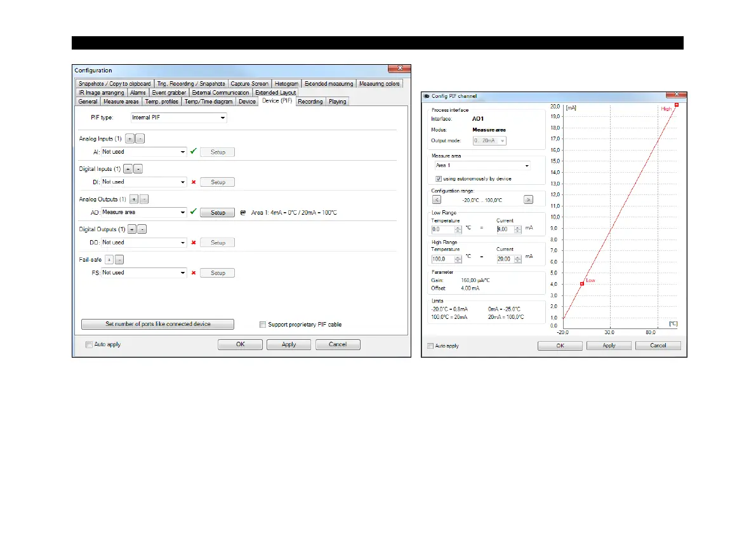Click Cancel in Configuration dialog
The width and height of the screenshot is (756, 533).
pos(338,344)
